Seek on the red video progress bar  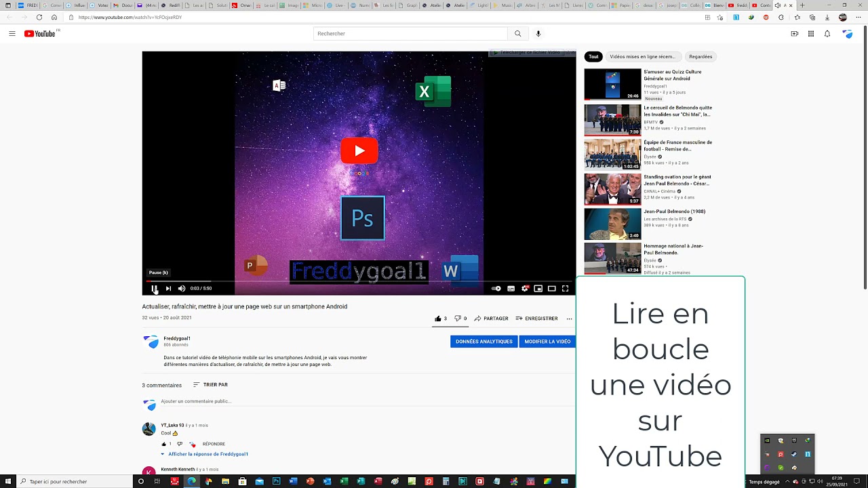click(359, 281)
